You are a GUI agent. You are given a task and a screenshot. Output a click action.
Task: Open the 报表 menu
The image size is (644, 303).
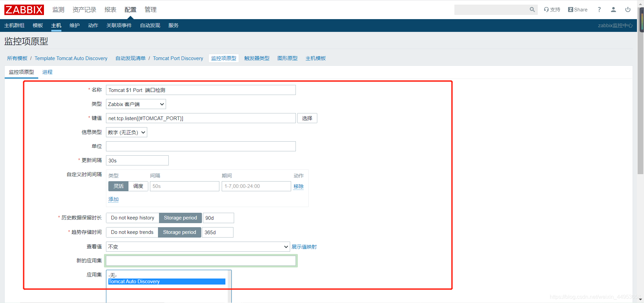pyautogui.click(x=110, y=10)
